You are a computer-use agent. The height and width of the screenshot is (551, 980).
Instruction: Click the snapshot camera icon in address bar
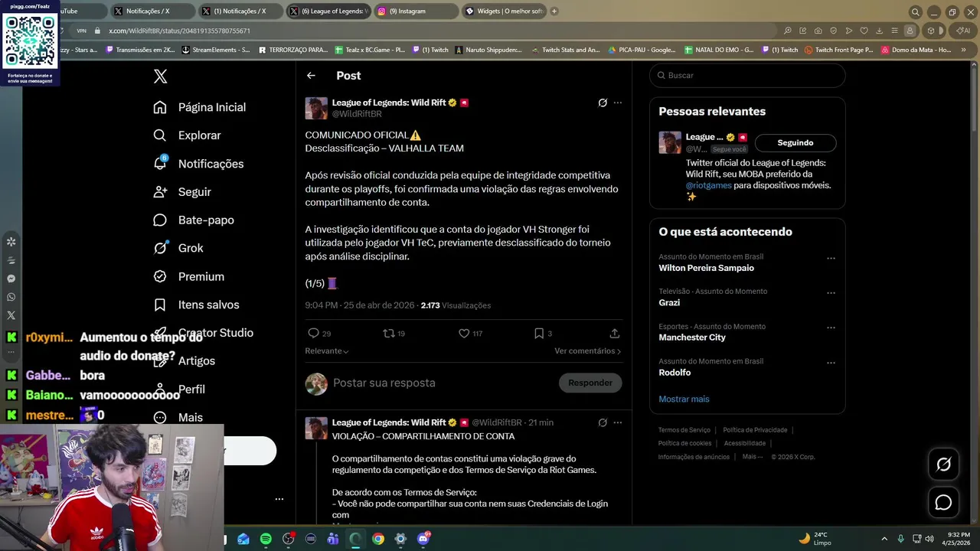(x=818, y=31)
